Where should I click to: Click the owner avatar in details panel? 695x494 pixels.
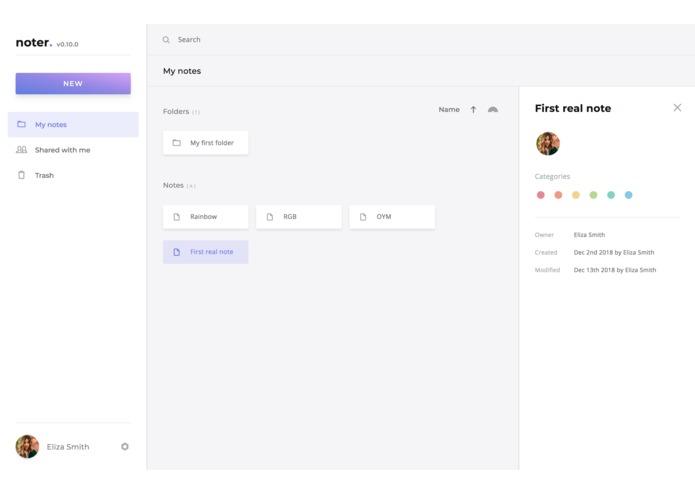548,144
